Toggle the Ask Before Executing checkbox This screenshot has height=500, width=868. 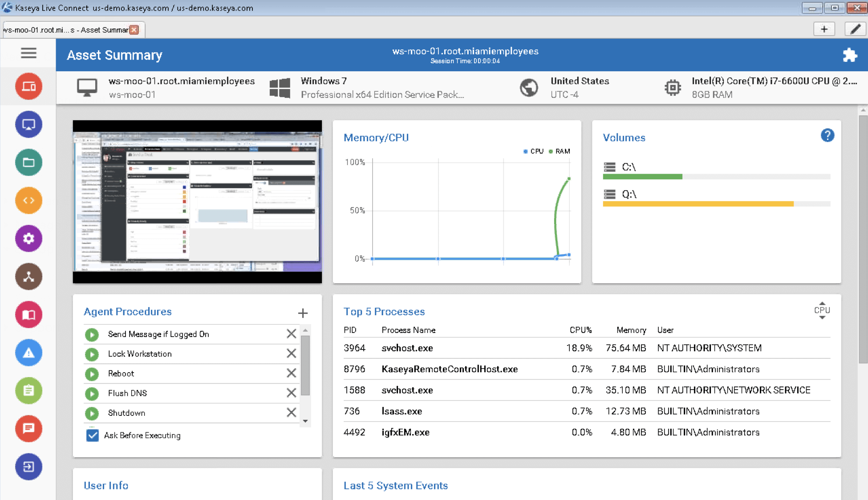[x=92, y=435]
